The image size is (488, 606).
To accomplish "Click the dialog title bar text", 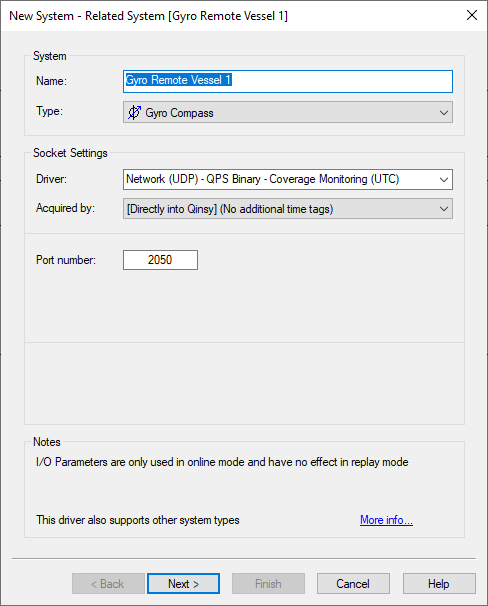I will tap(148, 16).
